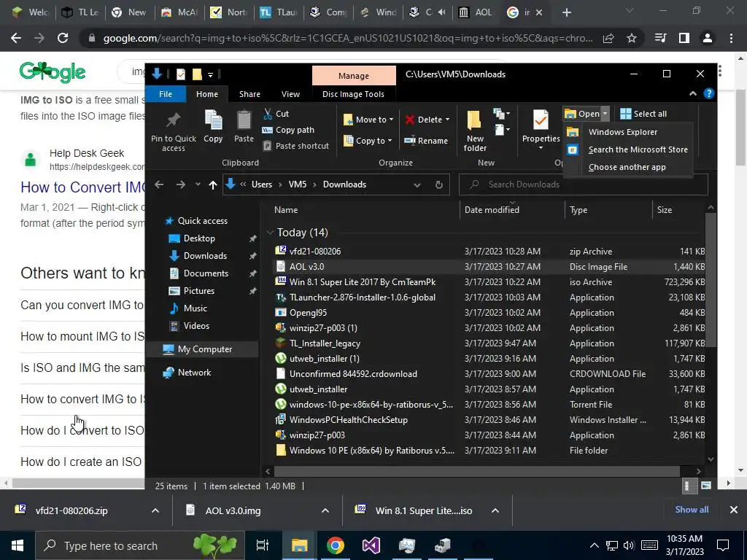Open the Delete dropdown arrow

click(x=447, y=120)
